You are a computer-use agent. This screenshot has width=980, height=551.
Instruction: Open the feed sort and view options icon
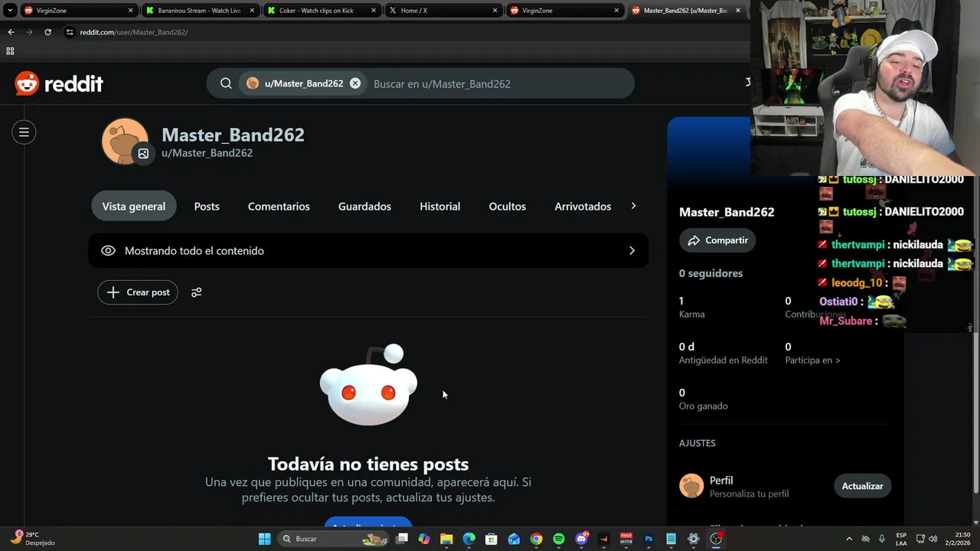197,292
